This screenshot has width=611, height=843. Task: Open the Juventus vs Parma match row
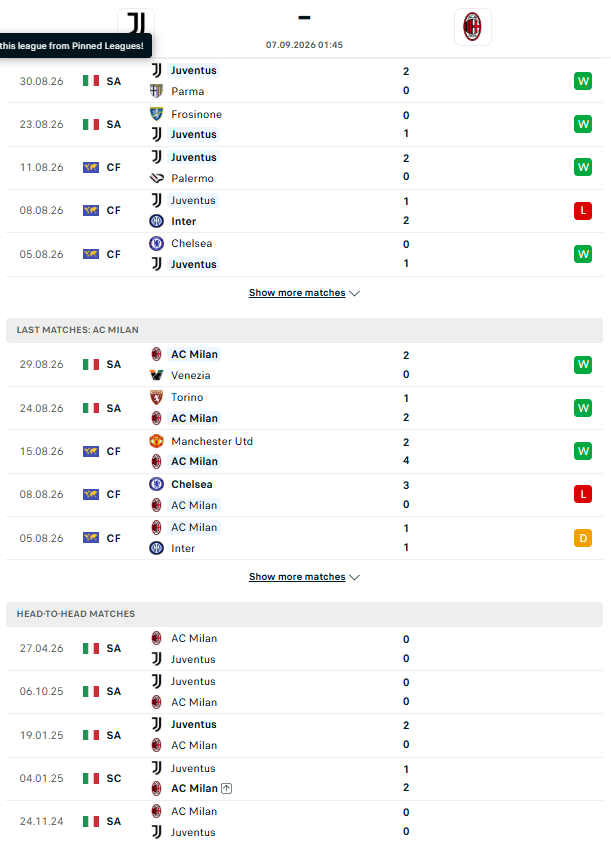click(304, 81)
